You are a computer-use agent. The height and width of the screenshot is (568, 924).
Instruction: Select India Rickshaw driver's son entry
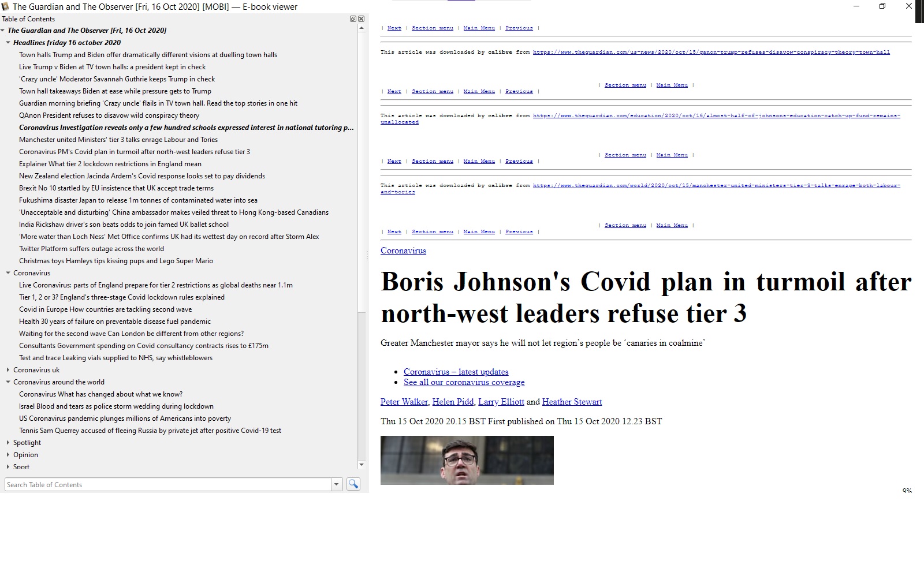124,225
